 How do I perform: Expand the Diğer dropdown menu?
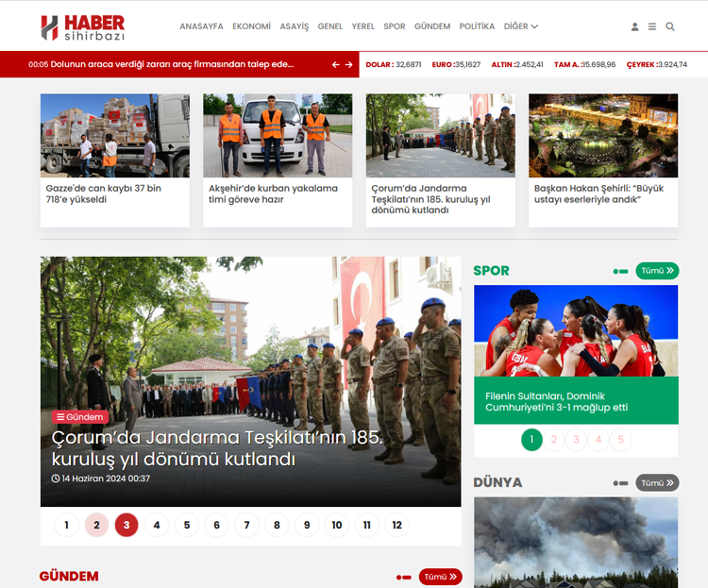(x=521, y=26)
